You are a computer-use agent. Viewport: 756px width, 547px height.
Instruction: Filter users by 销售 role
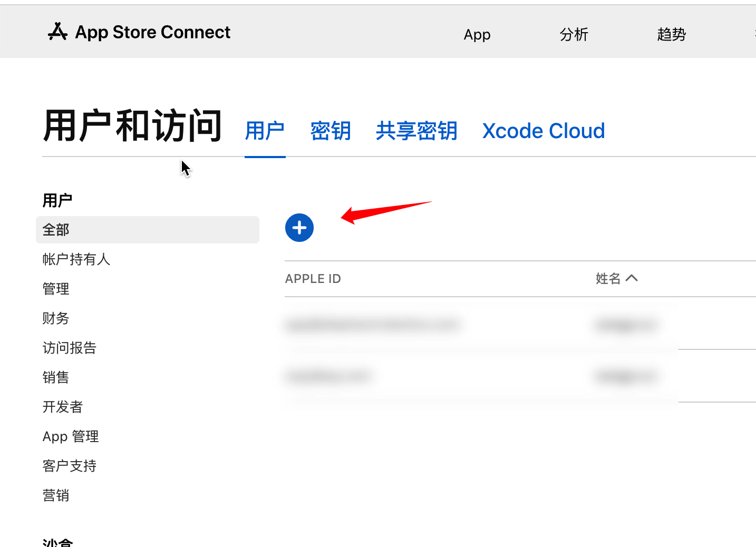pyautogui.click(x=56, y=377)
